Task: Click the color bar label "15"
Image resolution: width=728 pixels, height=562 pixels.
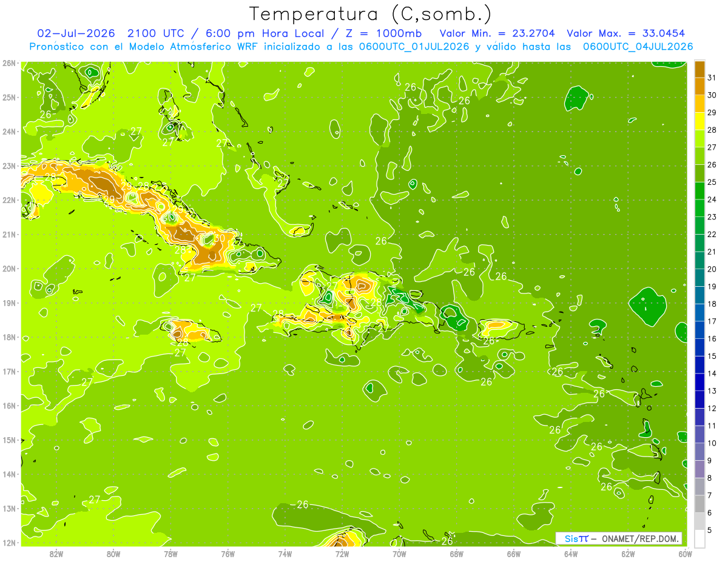Action: 712,356
